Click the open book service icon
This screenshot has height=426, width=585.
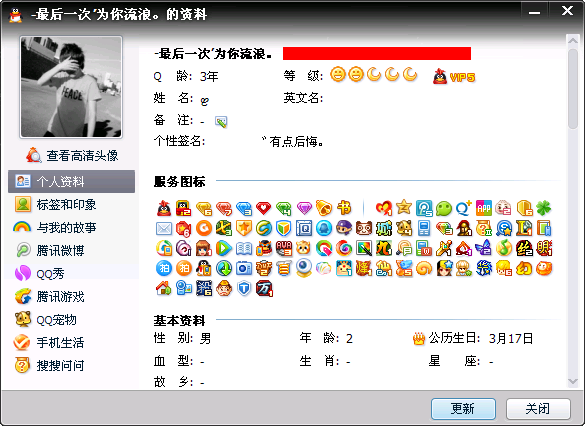(244, 248)
